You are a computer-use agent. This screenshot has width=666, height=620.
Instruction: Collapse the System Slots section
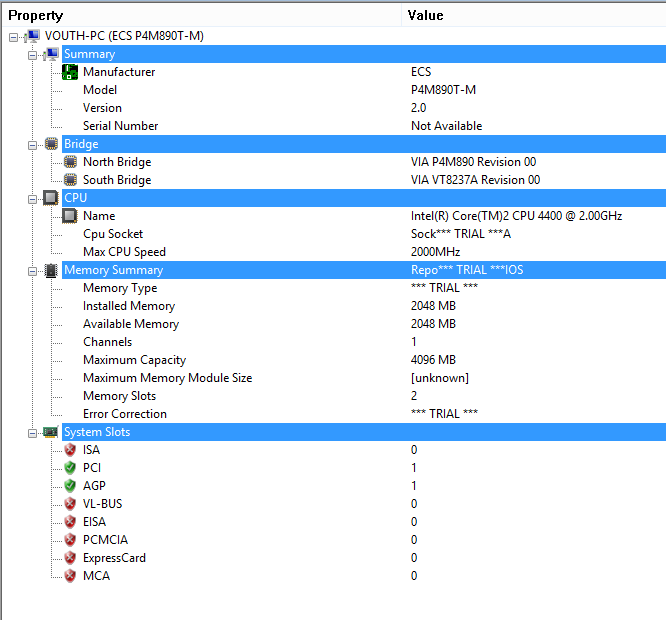tap(32, 433)
